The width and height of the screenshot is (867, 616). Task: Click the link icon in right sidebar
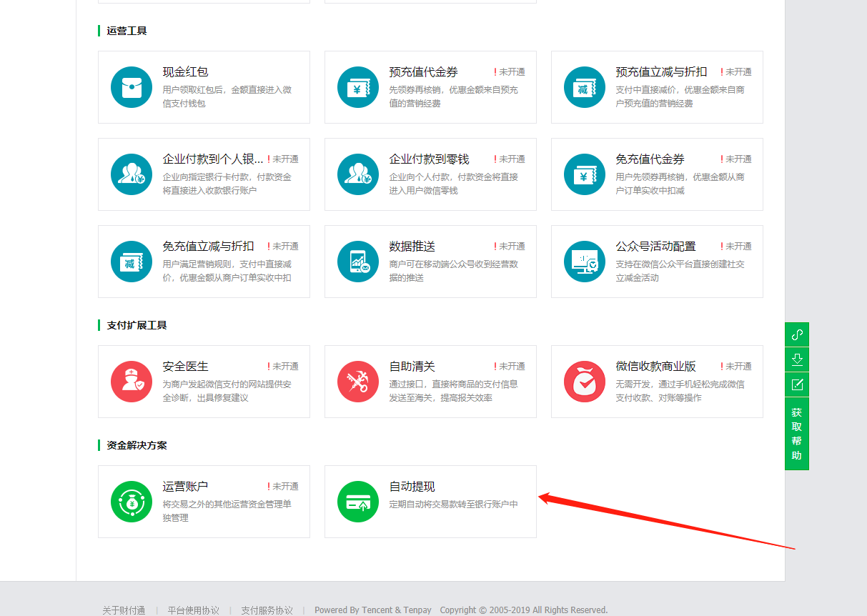click(x=797, y=334)
